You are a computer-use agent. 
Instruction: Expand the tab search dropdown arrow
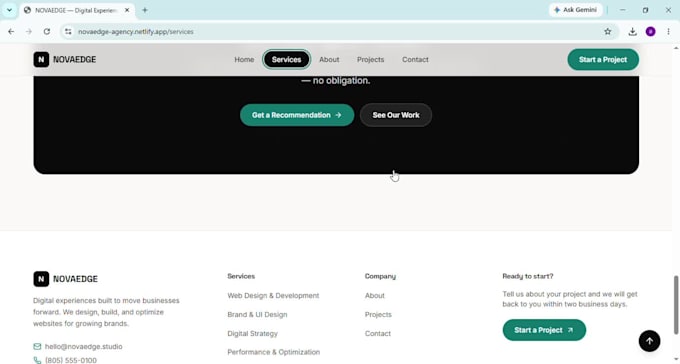(x=9, y=10)
